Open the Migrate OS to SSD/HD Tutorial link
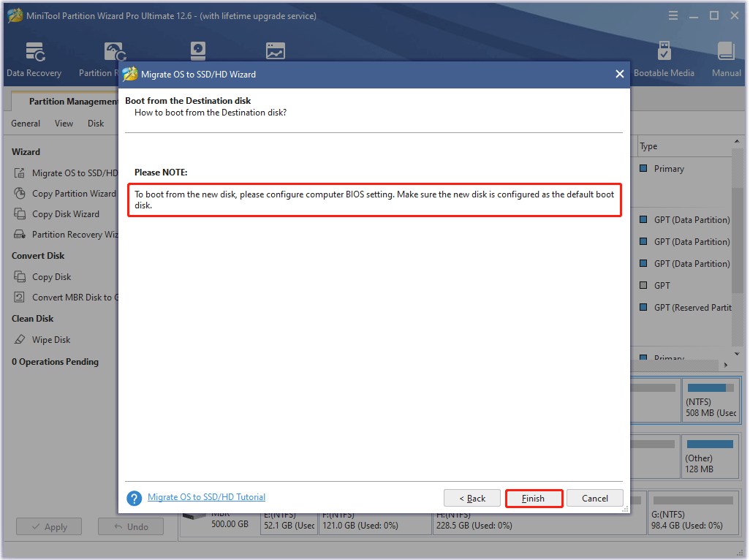750x560 pixels. tap(206, 497)
